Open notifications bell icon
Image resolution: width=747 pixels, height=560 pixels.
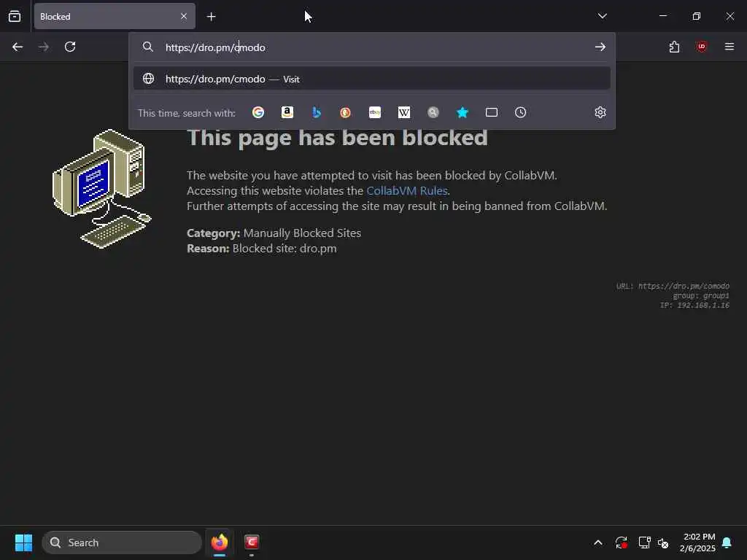[727, 542]
